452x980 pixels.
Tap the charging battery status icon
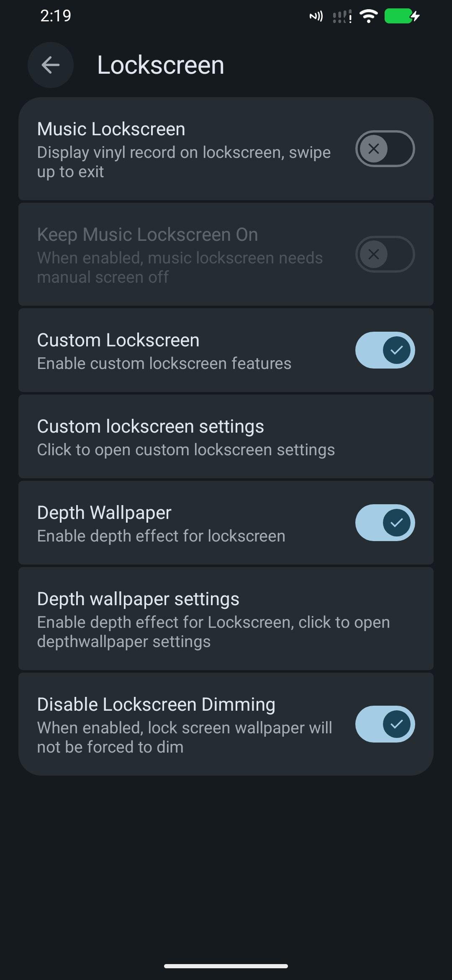[401, 16]
